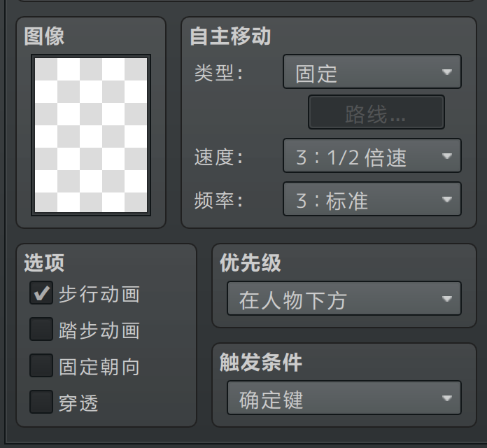
Task: Open the 速度 dropdown showing 3 : 1/2 倍速
Action: [372, 155]
